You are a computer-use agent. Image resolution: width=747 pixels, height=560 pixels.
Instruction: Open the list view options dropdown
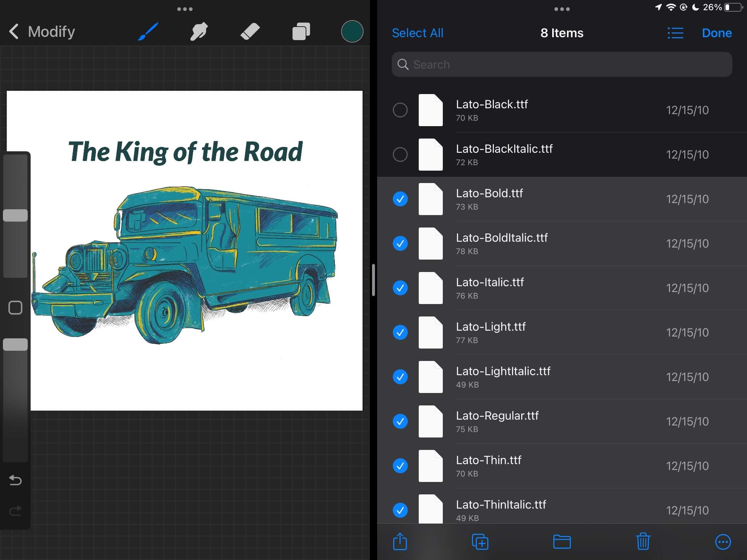[x=676, y=33]
